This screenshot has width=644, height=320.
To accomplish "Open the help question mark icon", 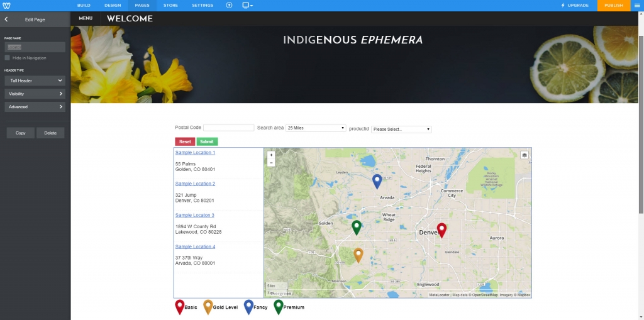I will pos(229,5).
